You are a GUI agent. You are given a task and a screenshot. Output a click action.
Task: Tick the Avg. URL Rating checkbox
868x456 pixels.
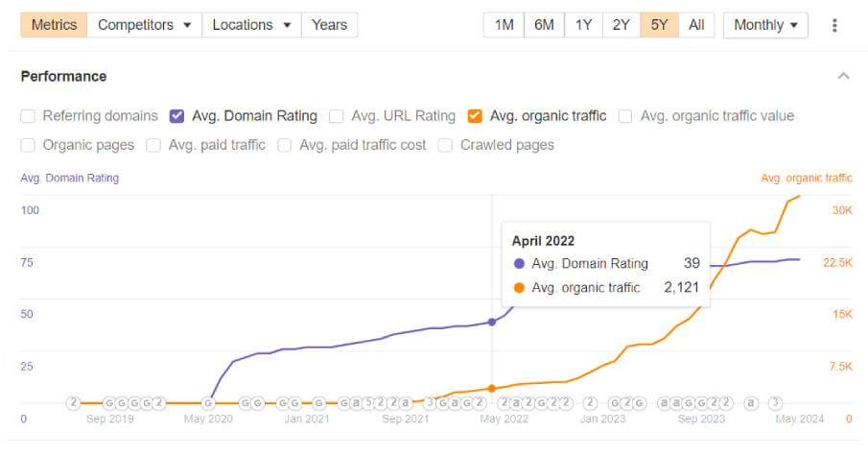coord(337,116)
